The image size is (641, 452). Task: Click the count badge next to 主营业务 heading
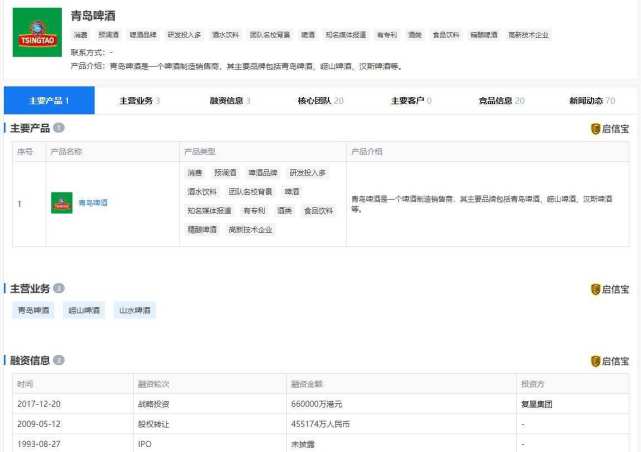[x=59, y=288]
